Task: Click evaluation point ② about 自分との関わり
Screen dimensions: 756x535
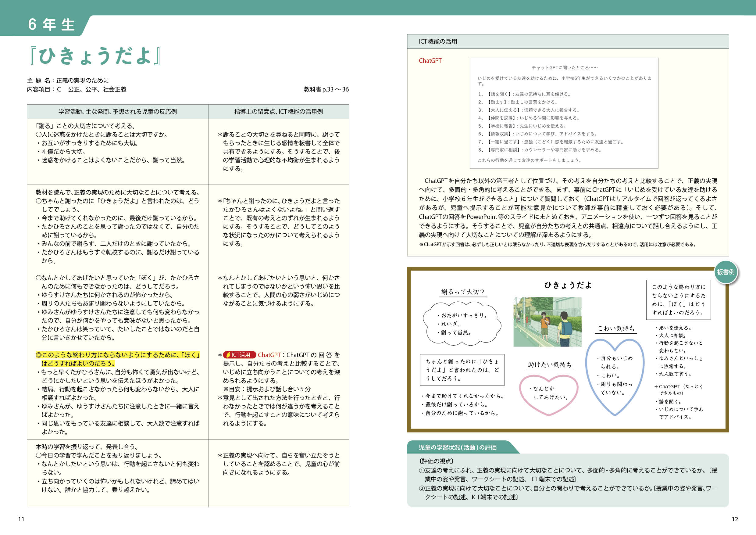Action: click(568, 493)
